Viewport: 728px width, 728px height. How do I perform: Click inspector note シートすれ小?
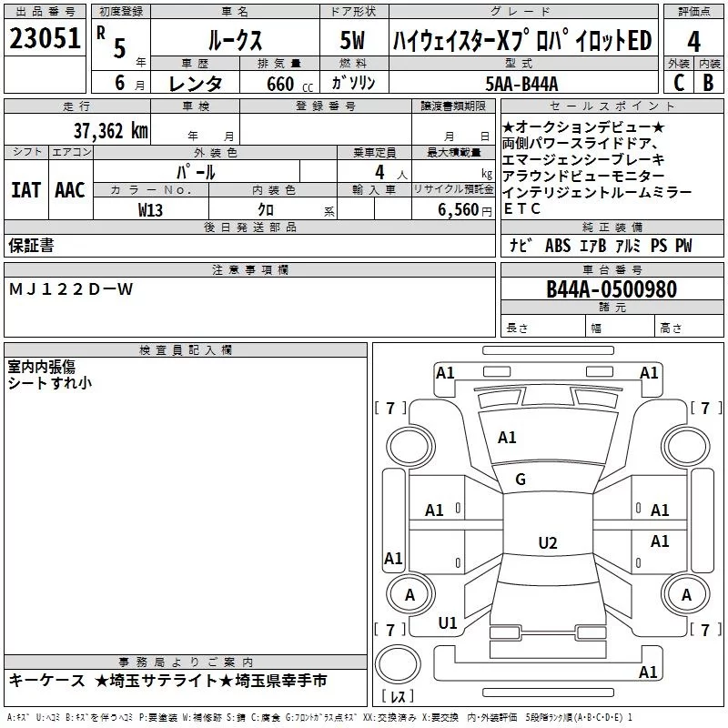[50, 383]
